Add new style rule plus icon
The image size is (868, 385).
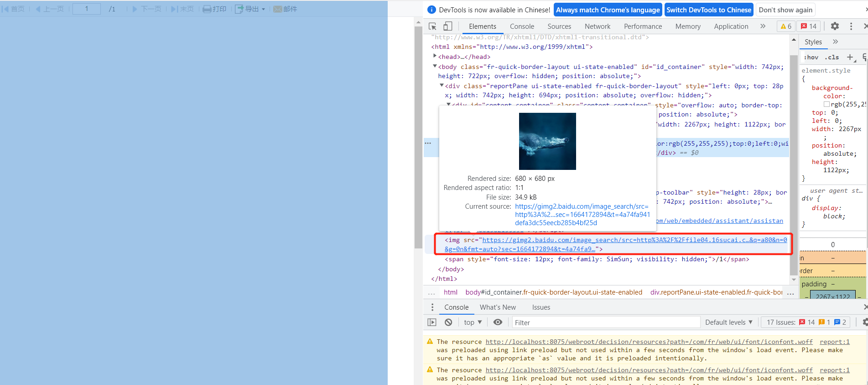click(x=850, y=57)
